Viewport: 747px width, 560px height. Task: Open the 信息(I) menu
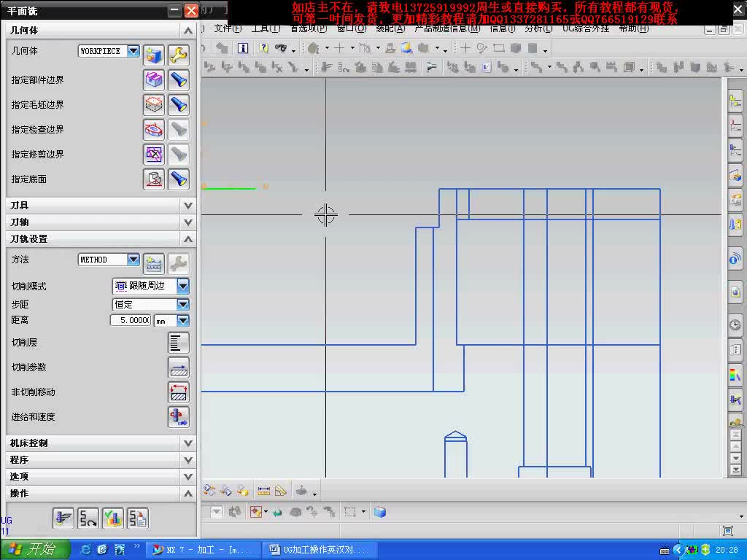[x=503, y=28]
